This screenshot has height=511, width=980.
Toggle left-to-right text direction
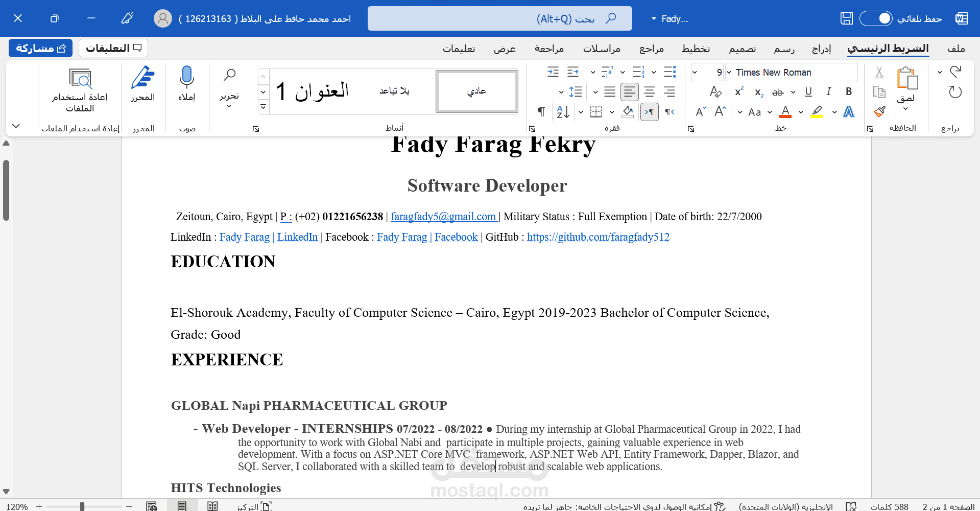(x=650, y=112)
